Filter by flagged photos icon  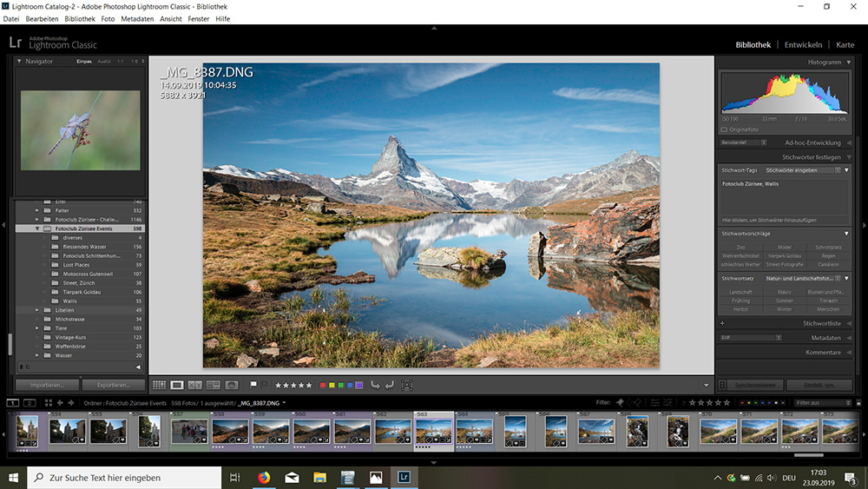pyautogui.click(x=620, y=403)
